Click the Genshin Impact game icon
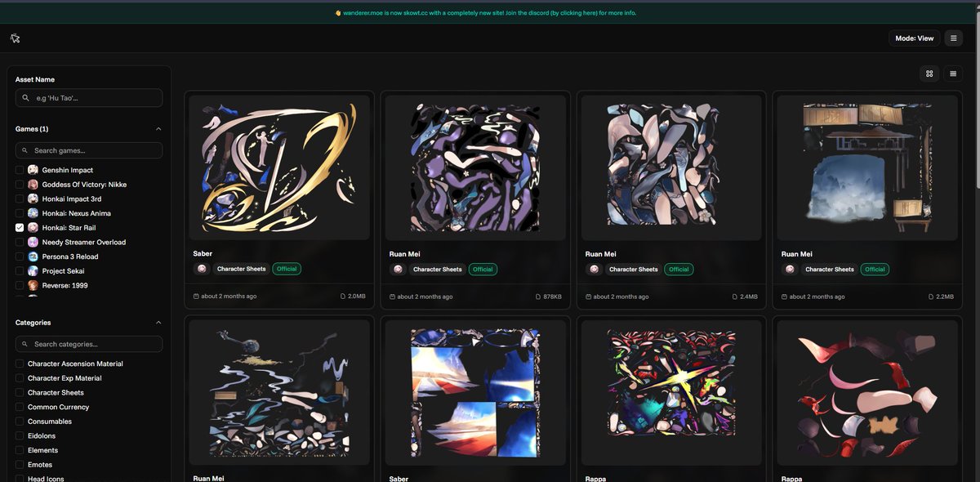 33,170
